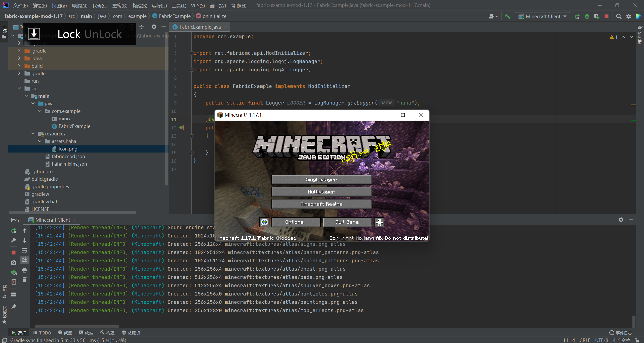Toggle tool window bars in status corner

pos(4,340)
